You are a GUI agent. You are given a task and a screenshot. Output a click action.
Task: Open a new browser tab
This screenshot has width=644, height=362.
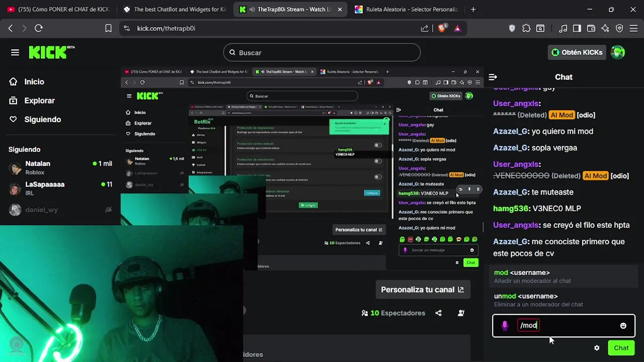pos(473,9)
